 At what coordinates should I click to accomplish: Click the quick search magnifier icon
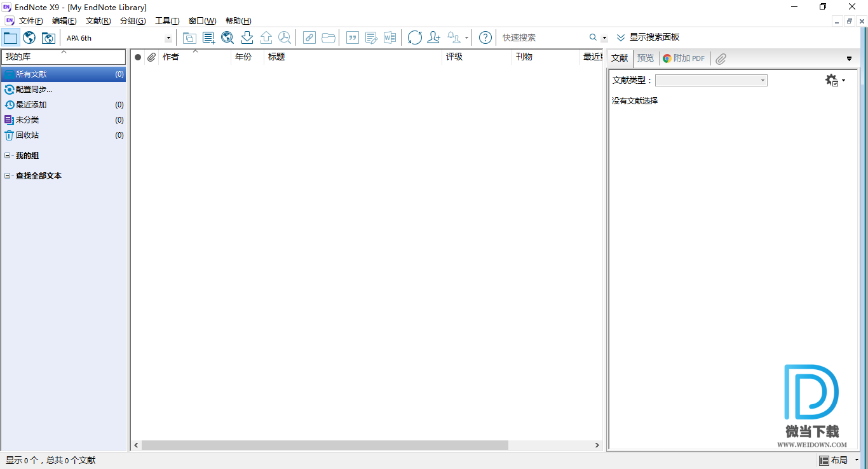(593, 37)
